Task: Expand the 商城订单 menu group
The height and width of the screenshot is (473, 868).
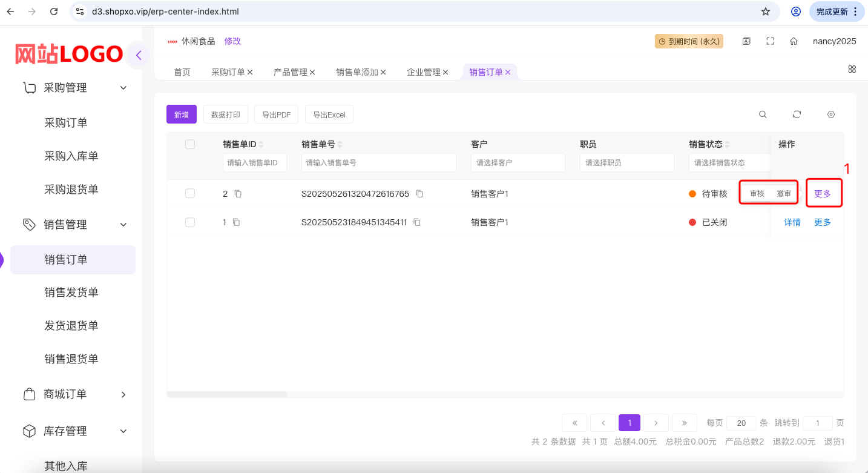Action: (x=123, y=394)
